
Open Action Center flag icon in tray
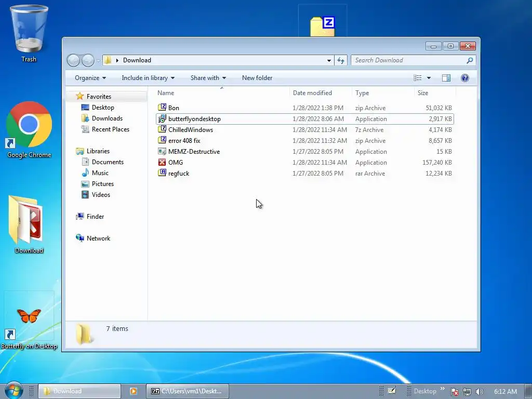tap(454, 392)
